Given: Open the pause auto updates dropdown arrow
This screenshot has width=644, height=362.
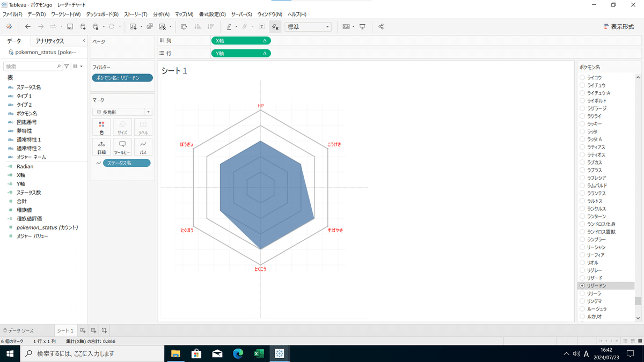Looking at the screenshot, I should tap(103, 26).
